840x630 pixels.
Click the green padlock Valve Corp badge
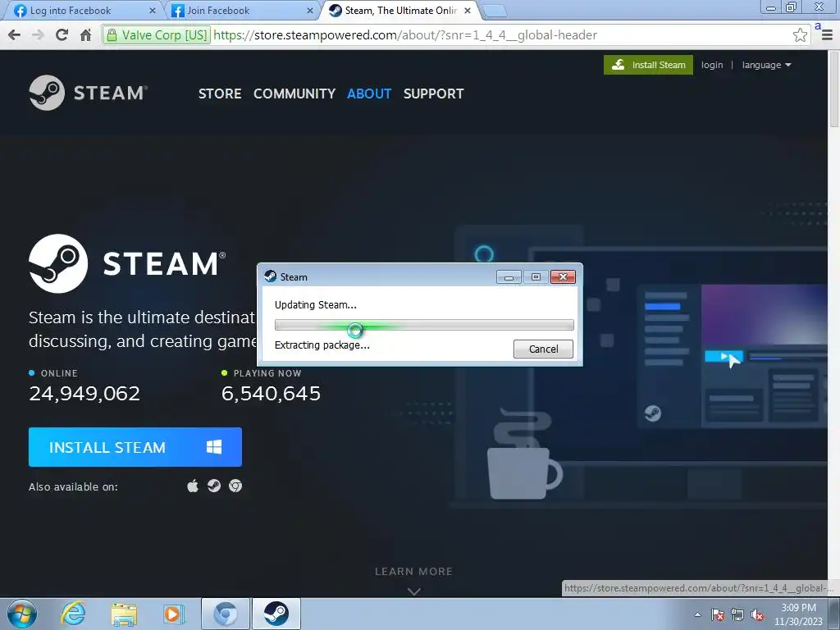coord(157,35)
